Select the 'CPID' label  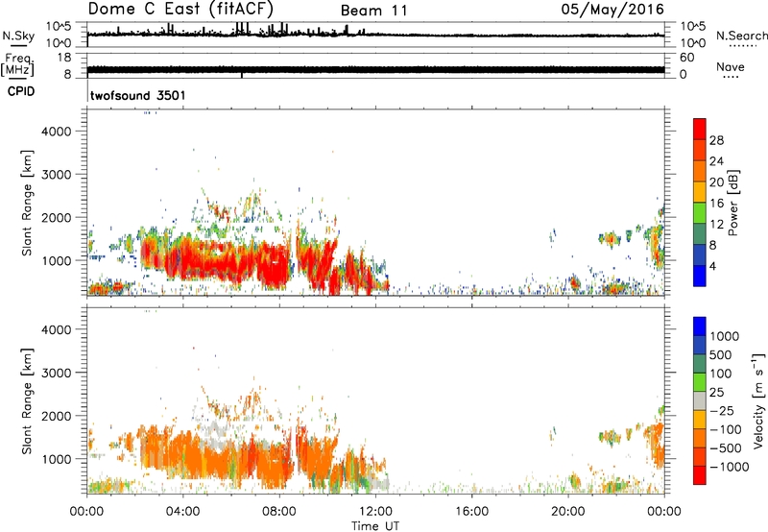[21, 91]
